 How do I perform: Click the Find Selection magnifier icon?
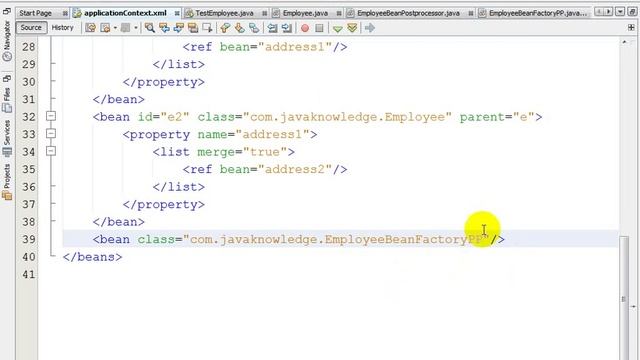(x=150, y=28)
